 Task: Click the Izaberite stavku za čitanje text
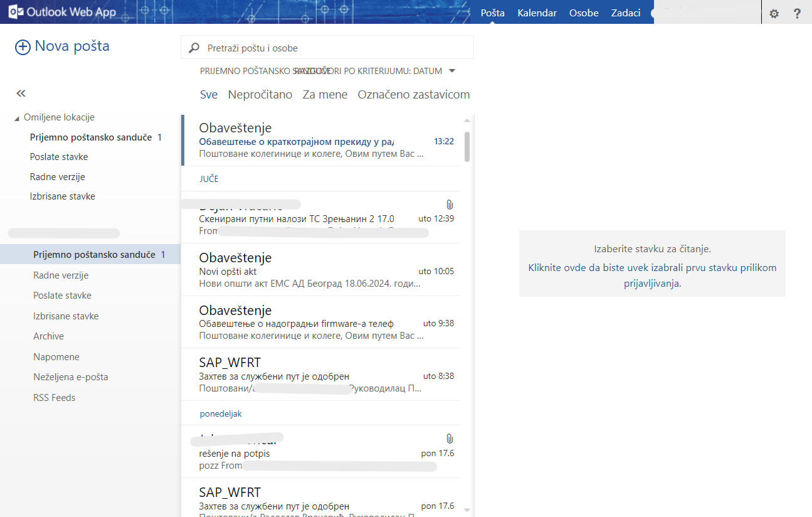tap(652, 249)
